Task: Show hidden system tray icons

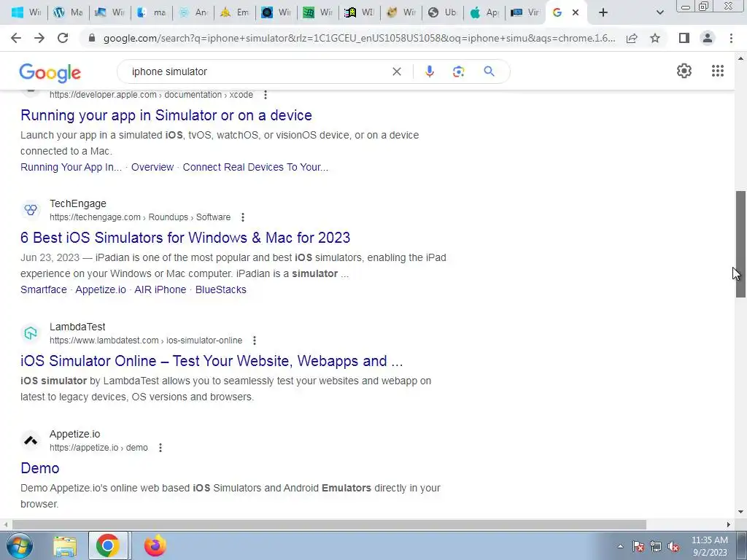Action: click(x=620, y=546)
